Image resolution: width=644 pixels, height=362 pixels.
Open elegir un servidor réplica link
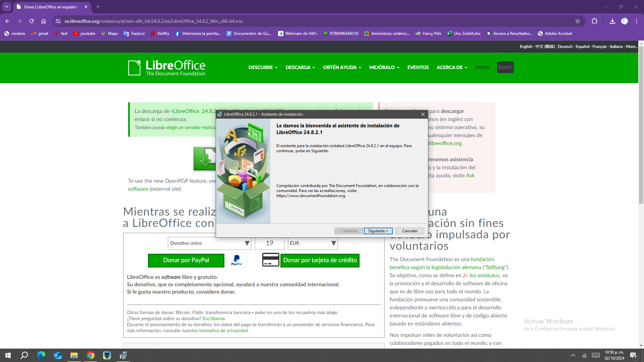[x=191, y=127]
